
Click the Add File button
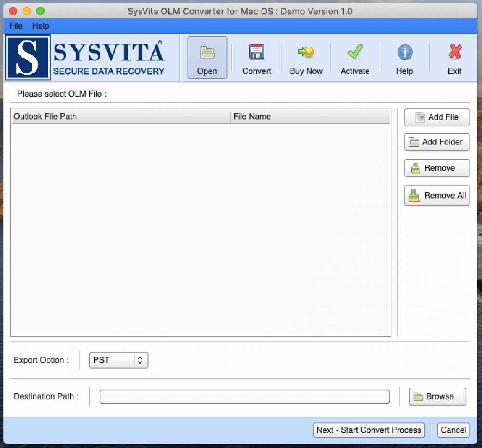pyautogui.click(x=437, y=117)
